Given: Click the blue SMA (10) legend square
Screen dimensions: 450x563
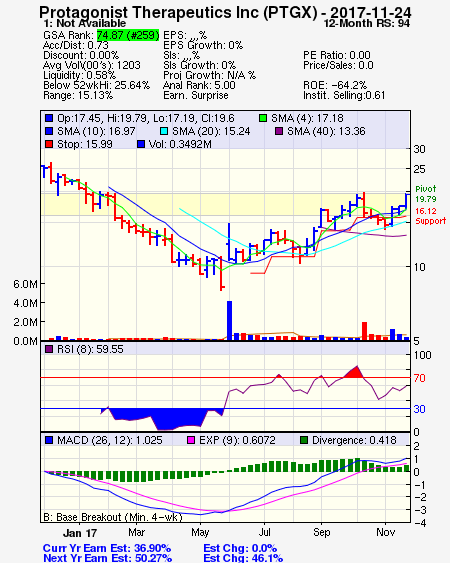Looking at the screenshot, I should pyautogui.click(x=49, y=131).
